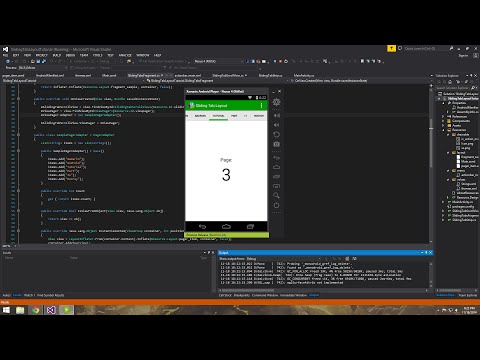Clear all output window icon
Image resolution: width=480 pixels, height=360 pixels.
[347, 259]
